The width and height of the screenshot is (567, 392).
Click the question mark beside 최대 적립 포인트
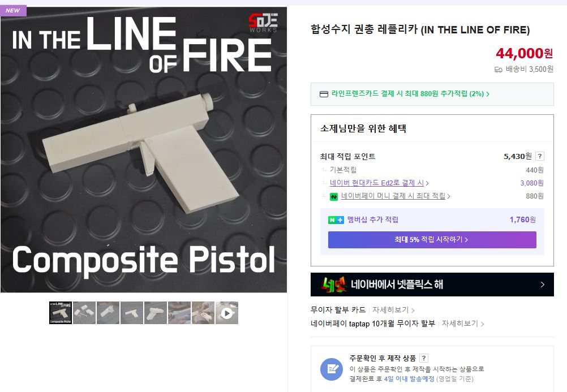[539, 156]
